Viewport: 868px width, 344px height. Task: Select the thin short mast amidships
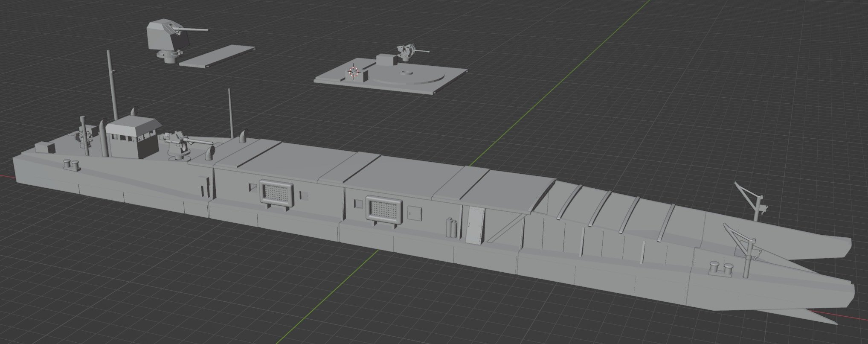[x=231, y=114]
